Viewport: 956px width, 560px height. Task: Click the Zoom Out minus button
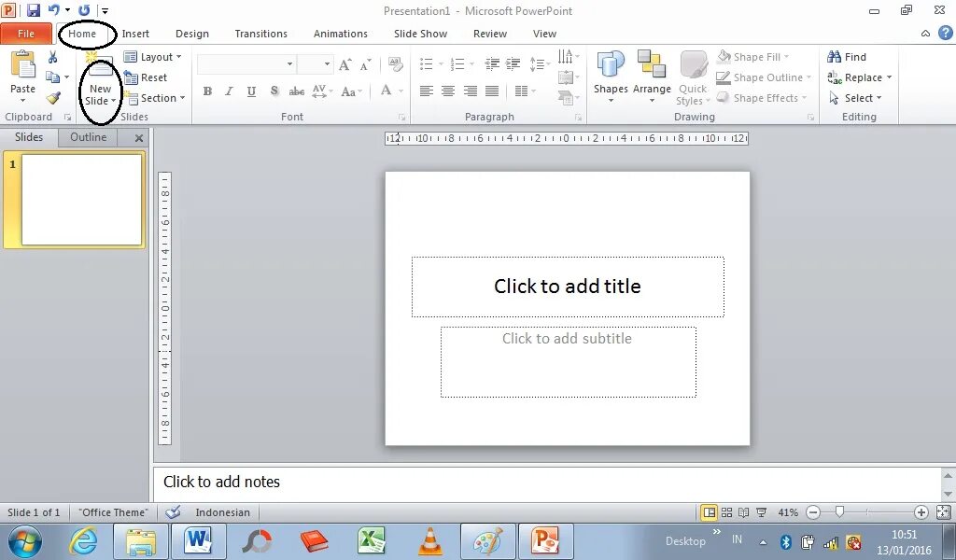coord(813,512)
